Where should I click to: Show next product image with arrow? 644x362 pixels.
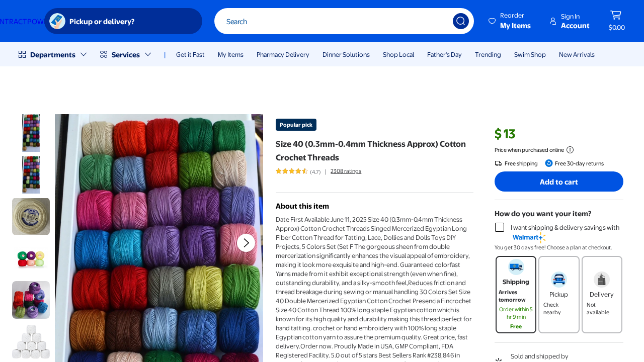246,243
